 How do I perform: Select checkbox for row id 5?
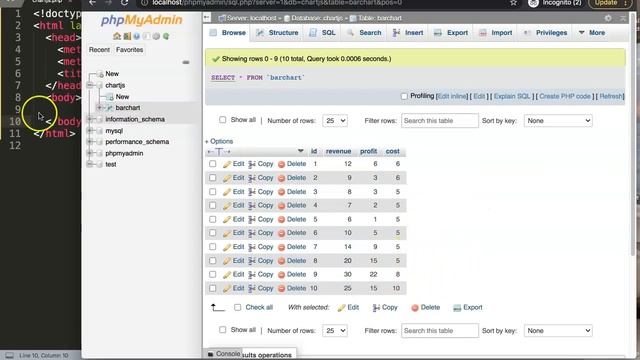[213, 219]
